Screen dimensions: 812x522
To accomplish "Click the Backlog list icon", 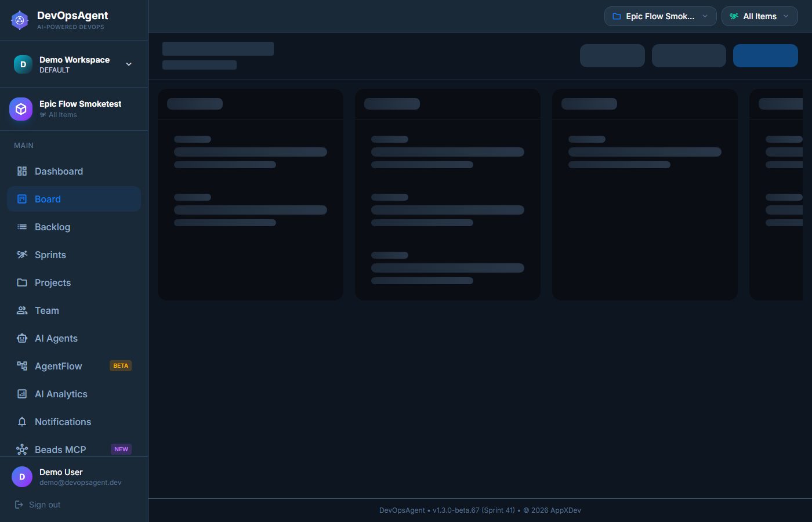I will [x=22, y=227].
